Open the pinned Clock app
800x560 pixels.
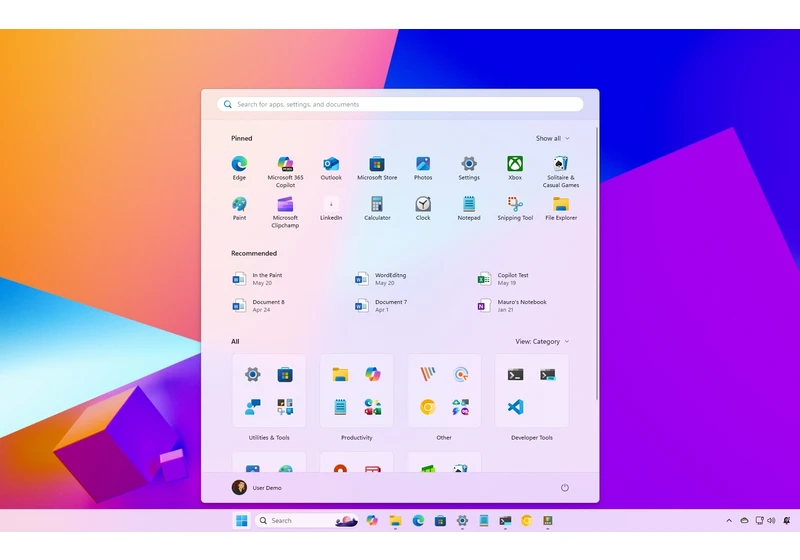tap(423, 208)
